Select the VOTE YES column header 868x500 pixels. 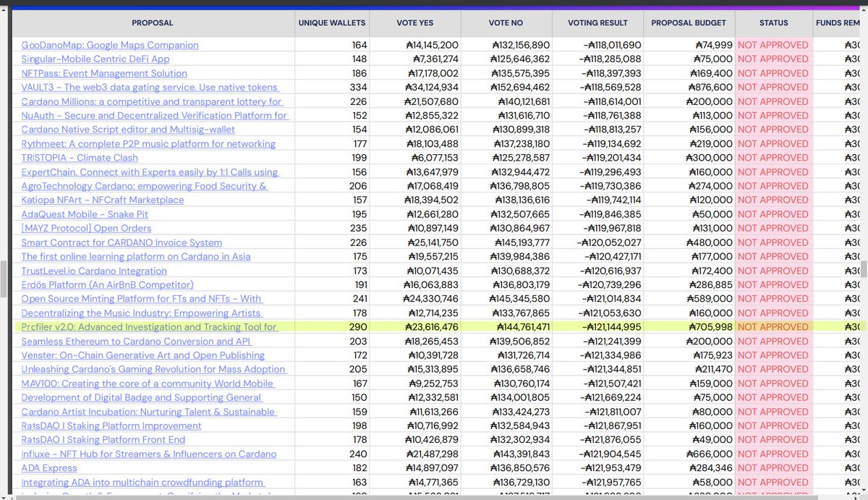click(x=415, y=23)
